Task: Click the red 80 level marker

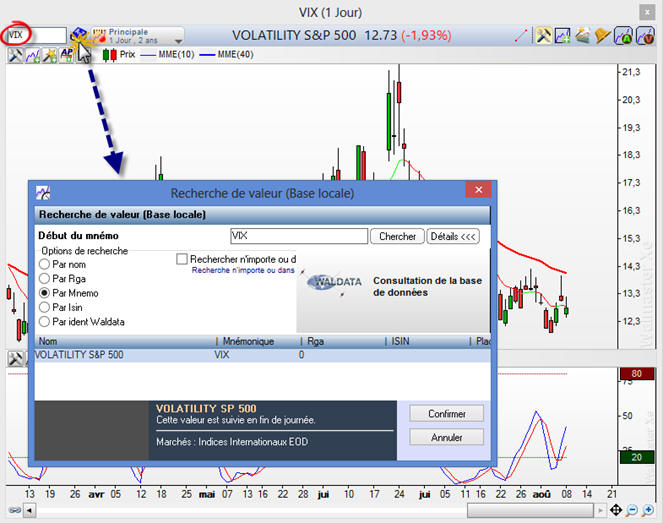Action: coord(636,374)
